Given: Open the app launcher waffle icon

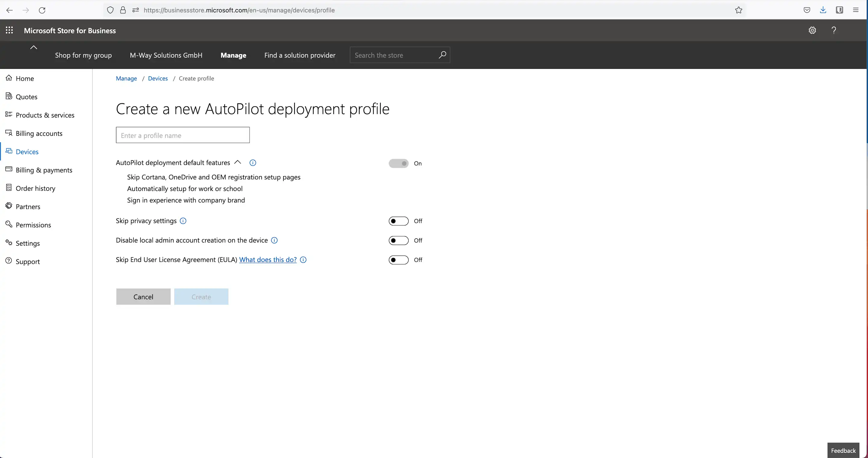Looking at the screenshot, I should pos(9,30).
